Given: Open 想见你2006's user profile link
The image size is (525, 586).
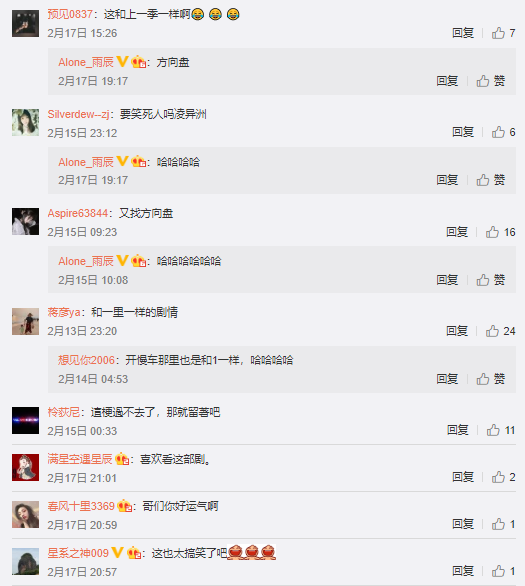Looking at the screenshot, I should pyautogui.click(x=86, y=360).
